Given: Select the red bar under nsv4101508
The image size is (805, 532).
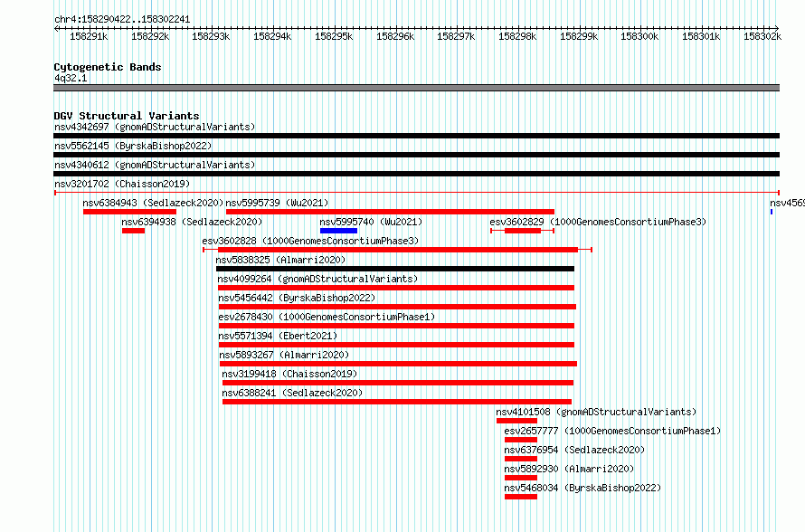Looking at the screenshot, I should [517, 421].
